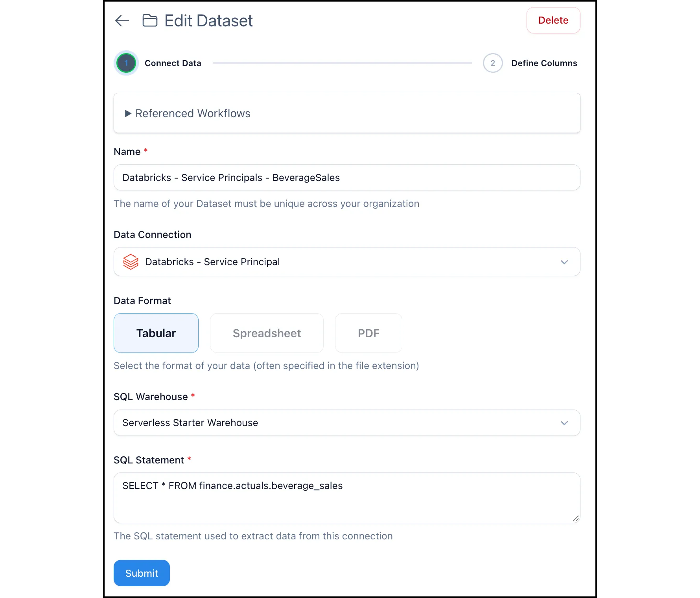Click the Edit Dataset heading
The image size is (700, 598).
[x=208, y=21]
